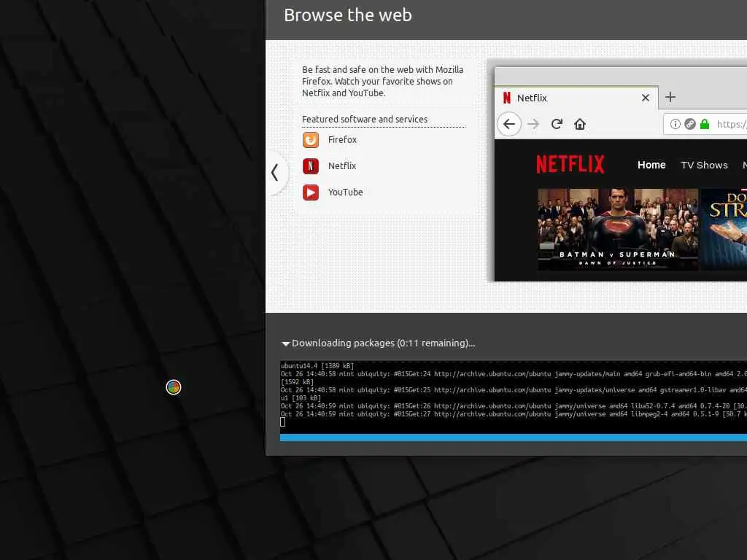Click the browser reload icon
747x560 pixels.
tap(557, 124)
